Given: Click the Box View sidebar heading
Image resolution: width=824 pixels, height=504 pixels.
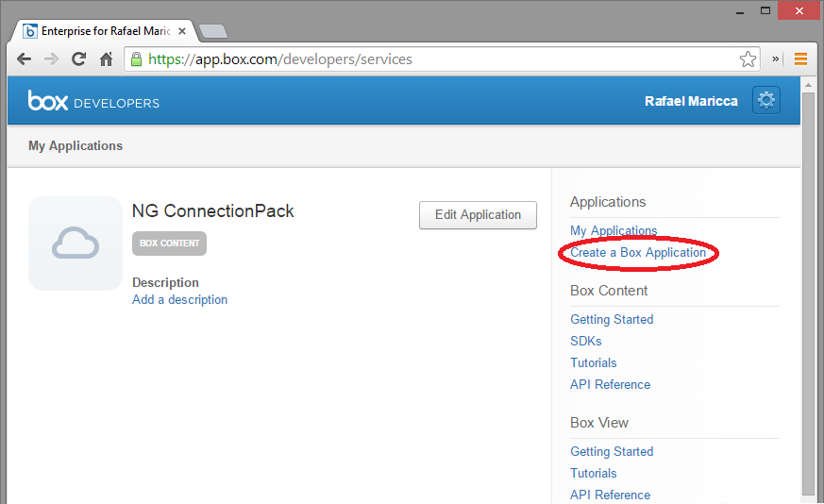Looking at the screenshot, I should [599, 423].
